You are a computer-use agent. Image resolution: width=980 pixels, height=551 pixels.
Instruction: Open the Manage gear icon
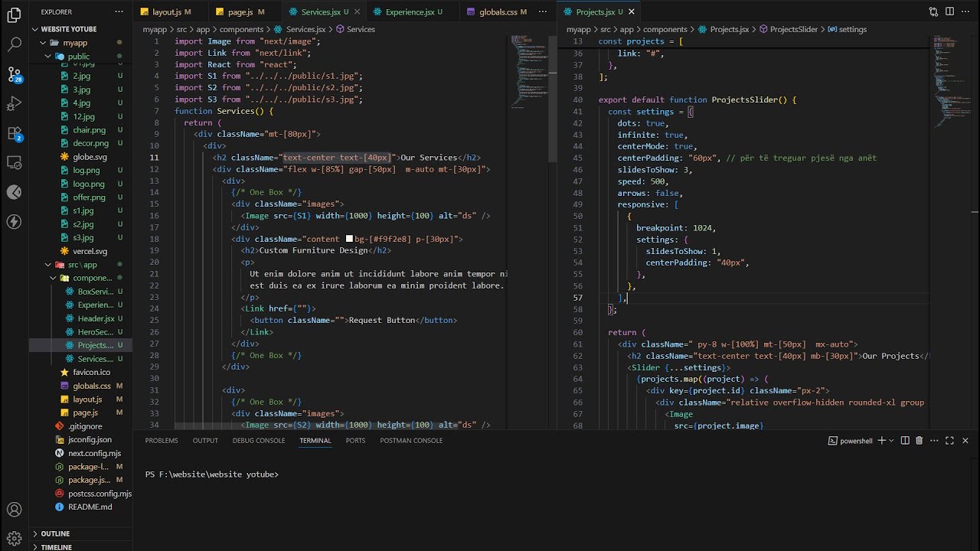tap(15, 538)
